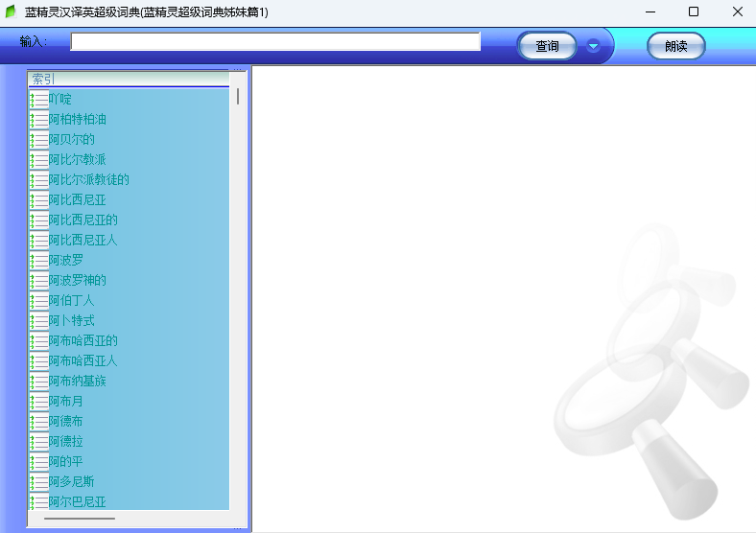Click the entry icon beside 阿波罗
756x533 pixels.
(39, 261)
